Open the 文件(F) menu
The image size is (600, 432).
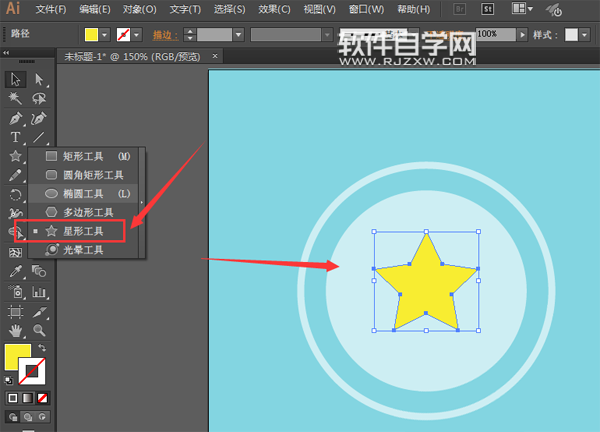pos(51,9)
